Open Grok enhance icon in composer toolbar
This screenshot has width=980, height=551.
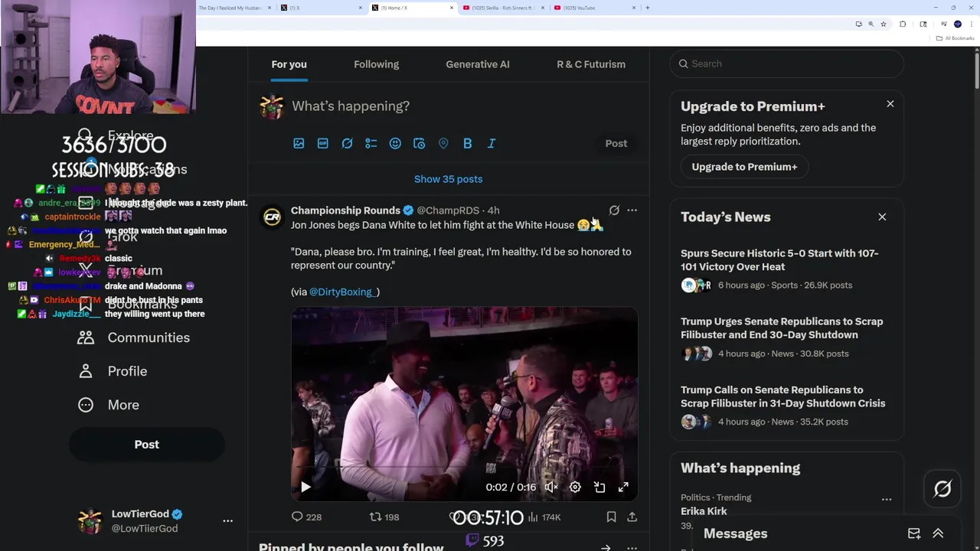pos(347,143)
